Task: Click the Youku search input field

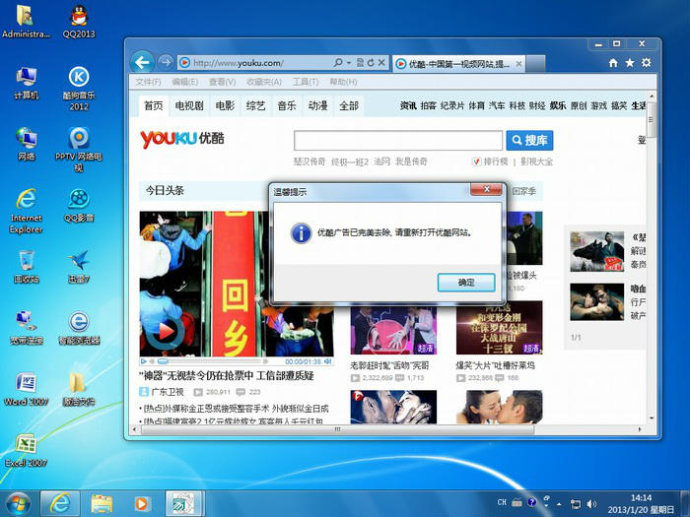Action: pyautogui.click(x=398, y=140)
